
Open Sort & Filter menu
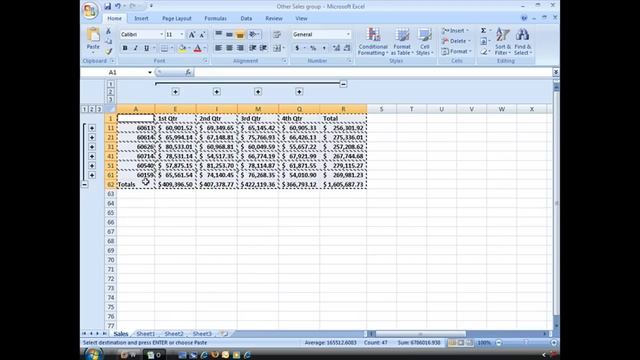pos(502,42)
